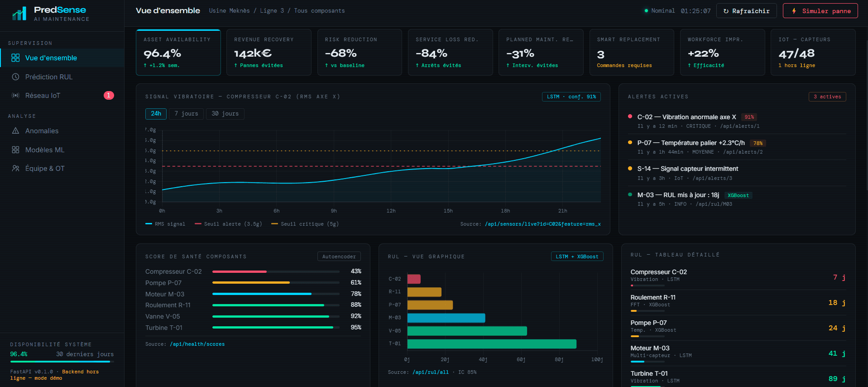Click the Compresseur C-02 health bar
This screenshot has width=868, height=387.
click(276, 271)
